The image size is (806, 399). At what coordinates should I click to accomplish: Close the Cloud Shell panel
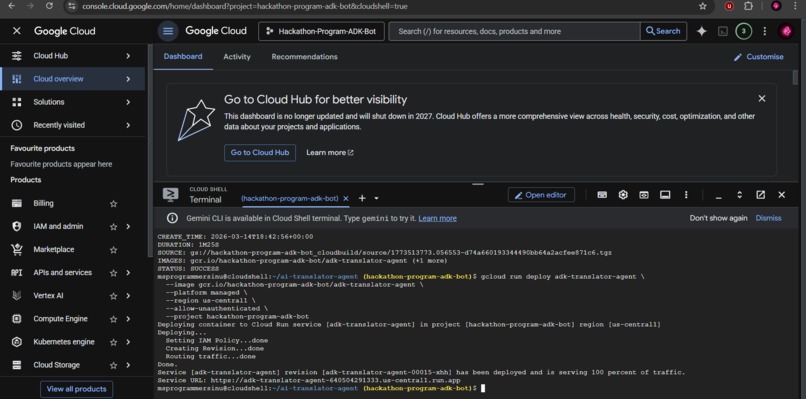pos(781,195)
